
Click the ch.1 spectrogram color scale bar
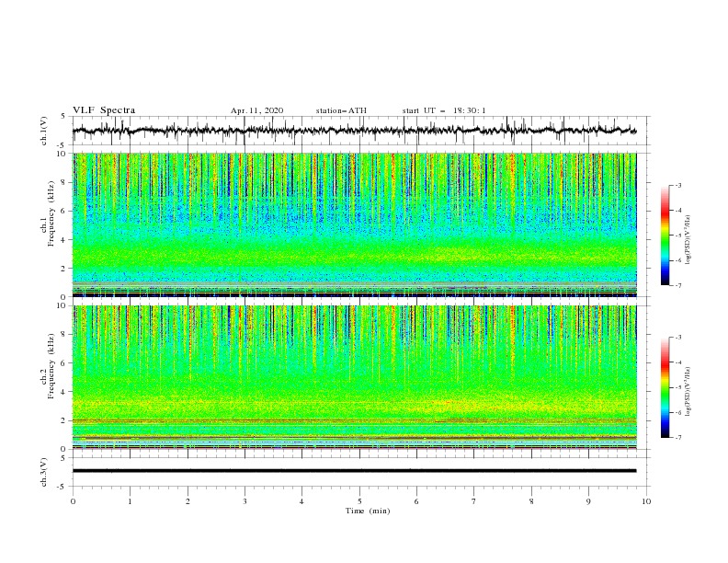click(665, 236)
